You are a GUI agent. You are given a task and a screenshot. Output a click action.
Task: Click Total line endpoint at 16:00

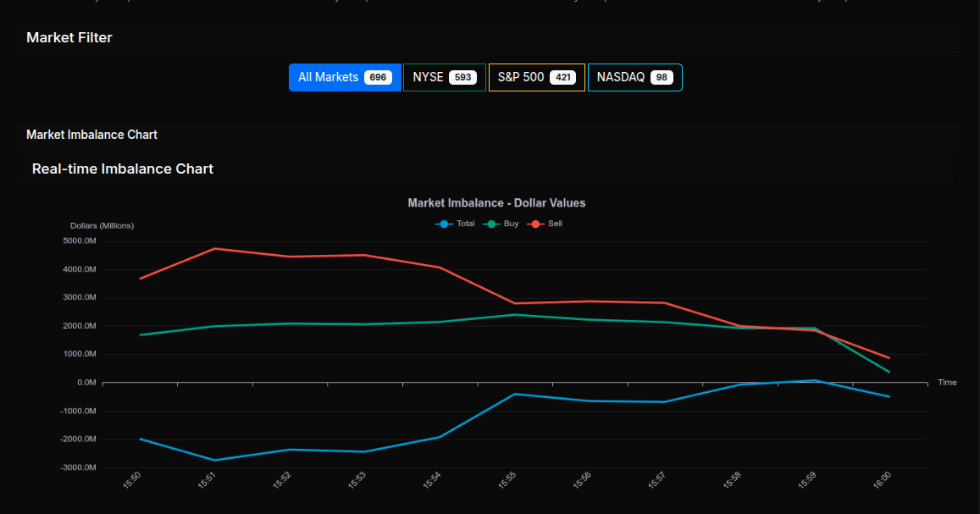pos(889,396)
